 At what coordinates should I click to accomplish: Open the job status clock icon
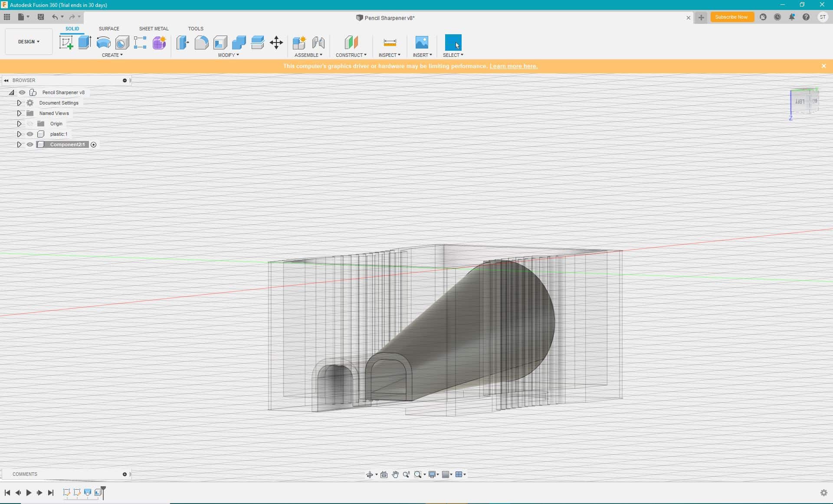[x=777, y=17]
